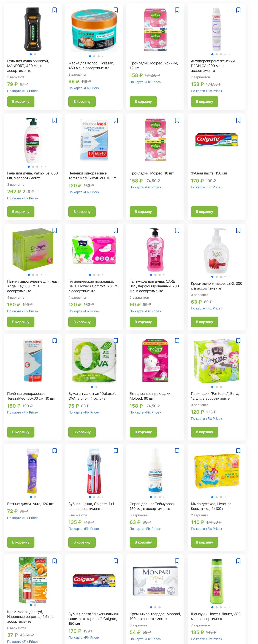Image resolution: width=258 pixels, height=644 pixels.
Task: Add Bella Flowers Comfort pads to cart
Action: click(82, 322)
